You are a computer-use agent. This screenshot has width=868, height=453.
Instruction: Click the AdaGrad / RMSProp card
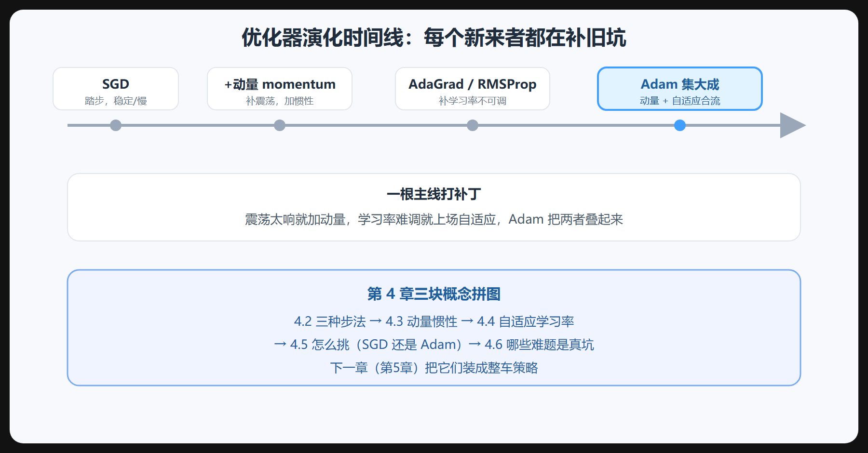point(473,89)
